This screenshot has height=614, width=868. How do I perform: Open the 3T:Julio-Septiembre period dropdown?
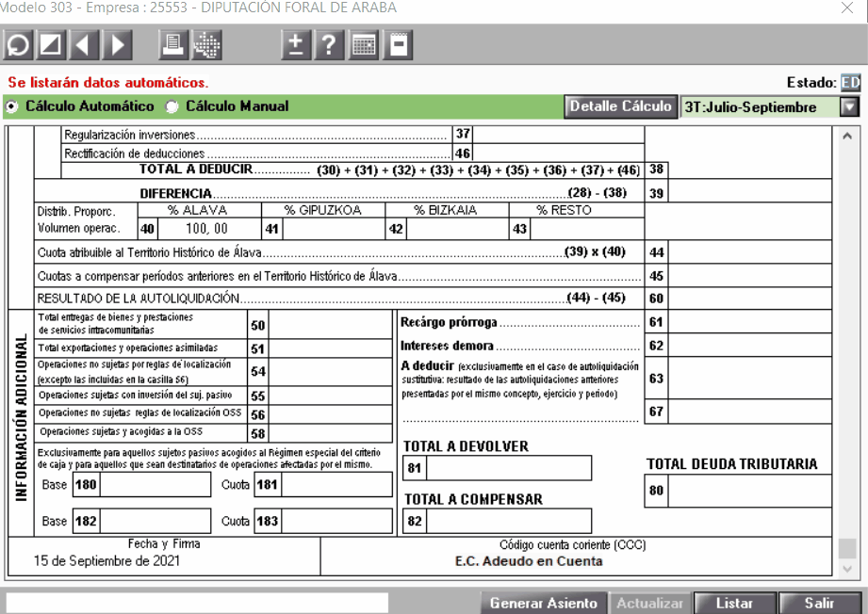pyautogui.click(x=848, y=106)
